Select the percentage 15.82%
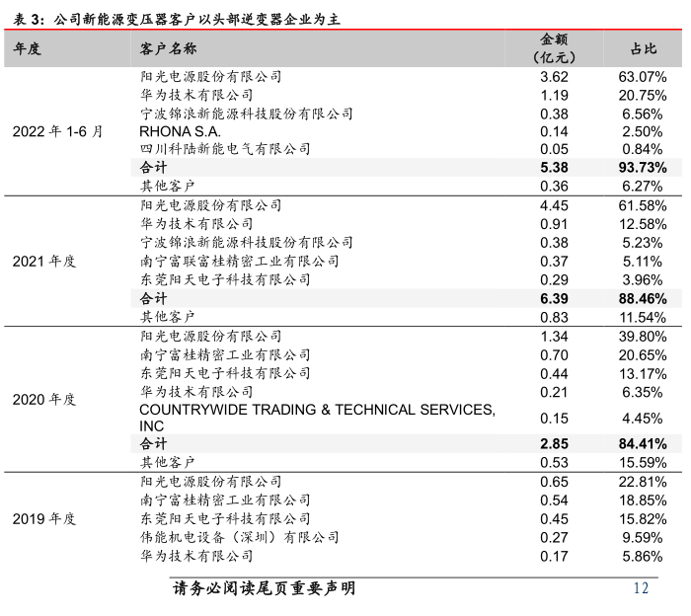Screen dimensions: 691x616 642,519
